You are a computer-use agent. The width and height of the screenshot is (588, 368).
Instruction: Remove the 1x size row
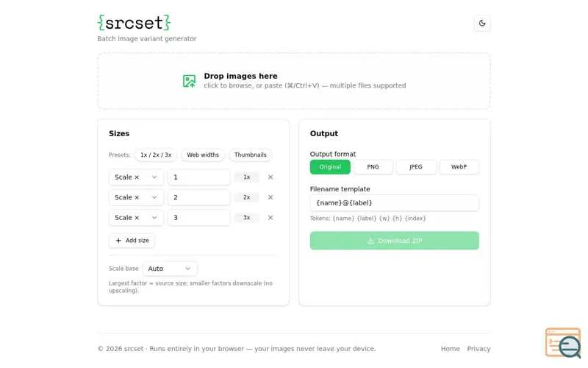pyautogui.click(x=270, y=177)
